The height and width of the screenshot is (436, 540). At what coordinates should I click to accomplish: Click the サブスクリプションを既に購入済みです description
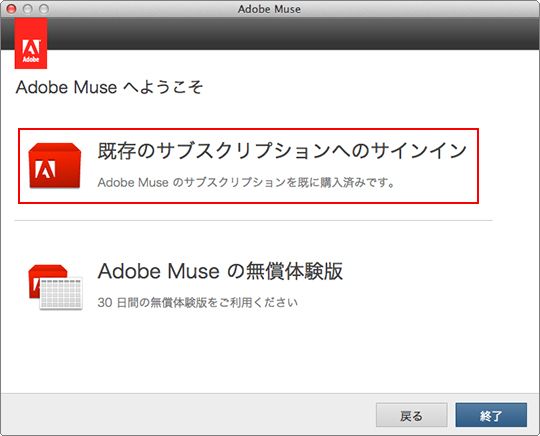tap(246, 182)
